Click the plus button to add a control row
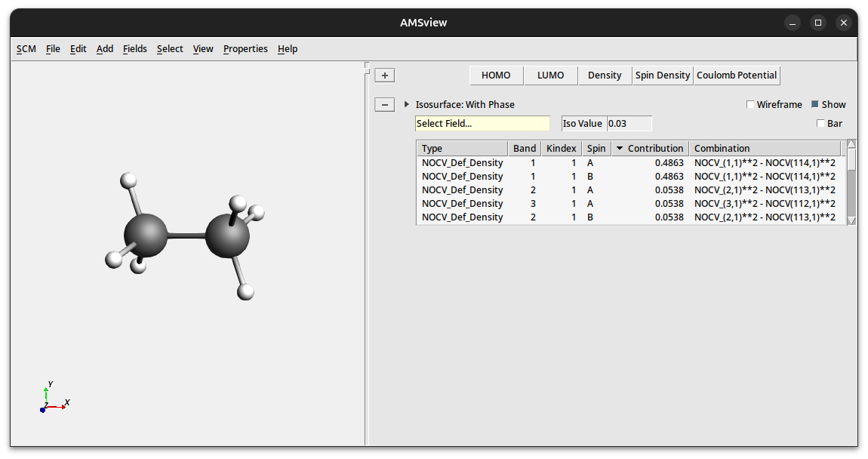The width and height of the screenshot is (868, 459). [x=385, y=75]
